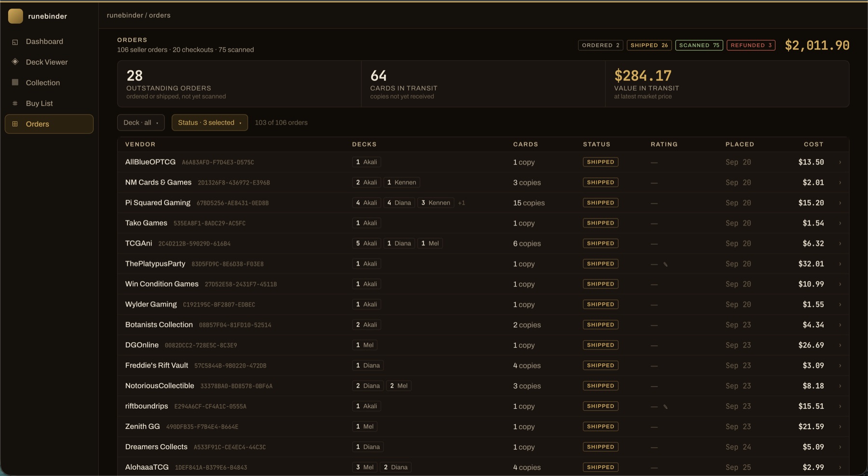Expand the DGOnline order chevron
Screen dimensions: 868x476
[840, 345]
